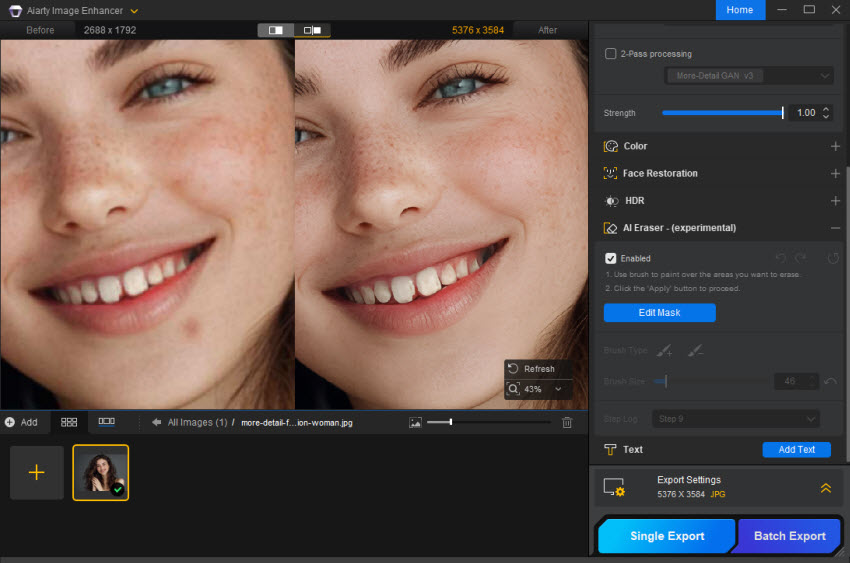Open the Export Settings icon

614,487
